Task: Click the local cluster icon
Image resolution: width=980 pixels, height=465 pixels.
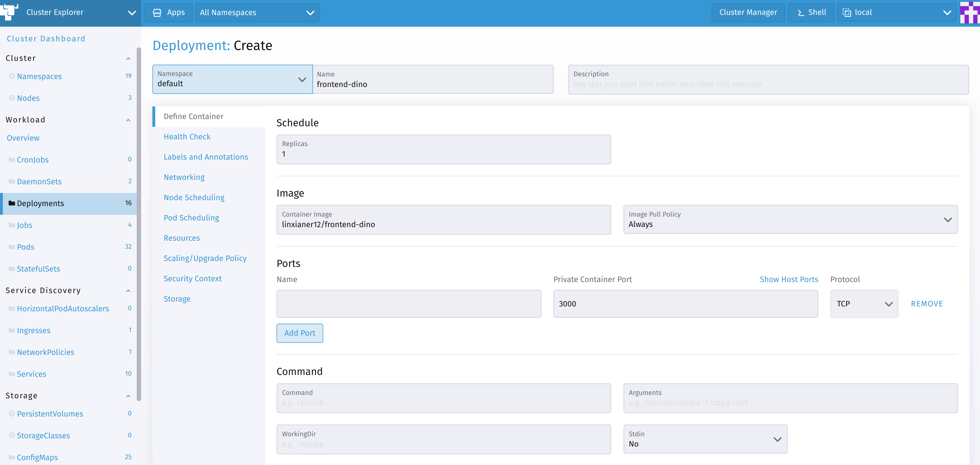Action: (x=846, y=13)
